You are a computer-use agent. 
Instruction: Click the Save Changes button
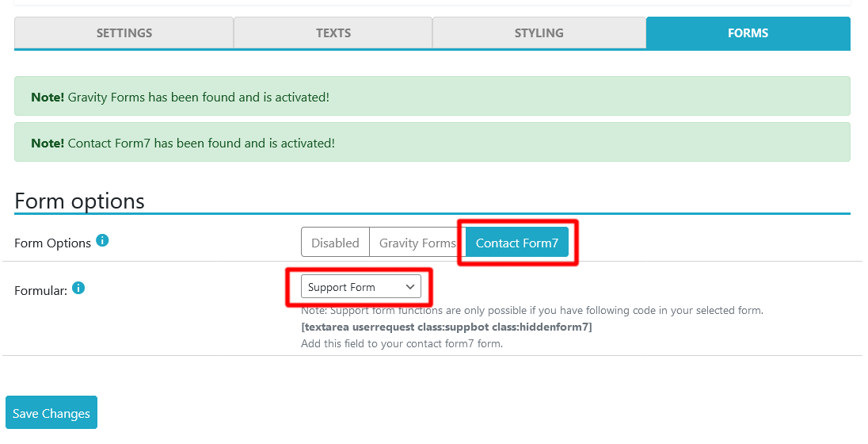pos(51,413)
